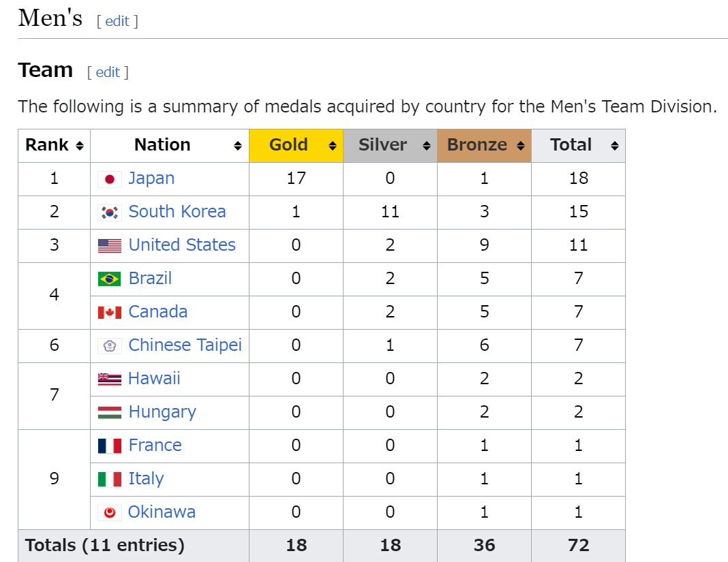Sort table by Nation column arrows

click(238, 146)
